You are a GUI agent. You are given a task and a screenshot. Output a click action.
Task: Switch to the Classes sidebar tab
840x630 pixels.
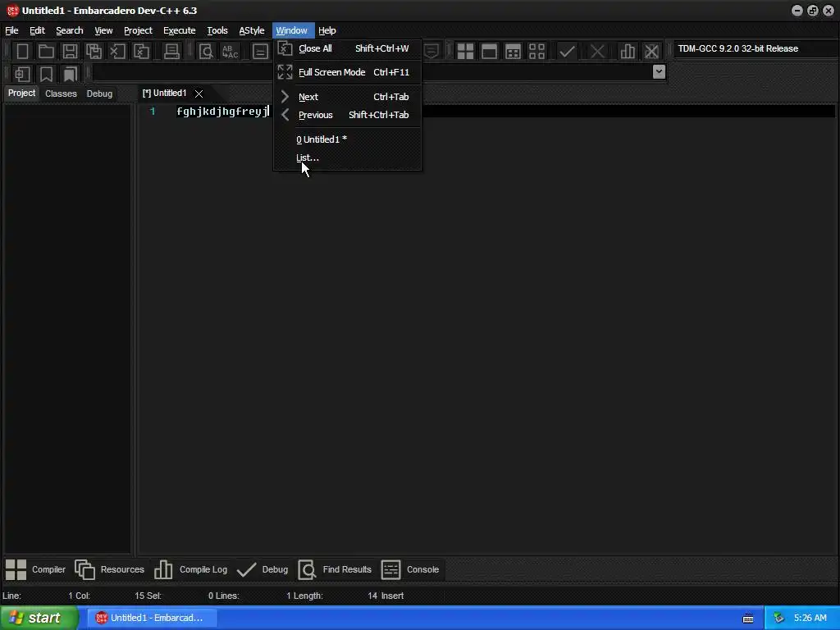click(61, 94)
